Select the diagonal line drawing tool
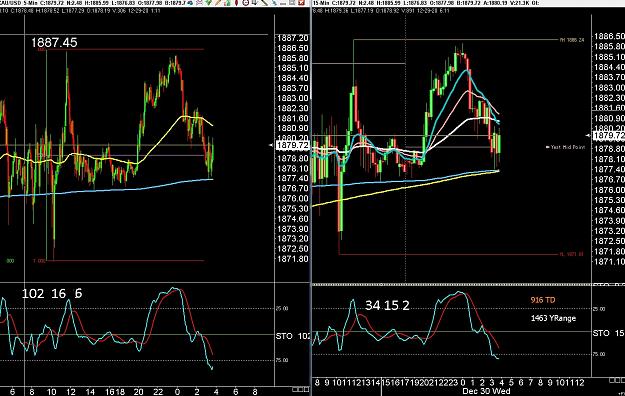 [x=264, y=2]
